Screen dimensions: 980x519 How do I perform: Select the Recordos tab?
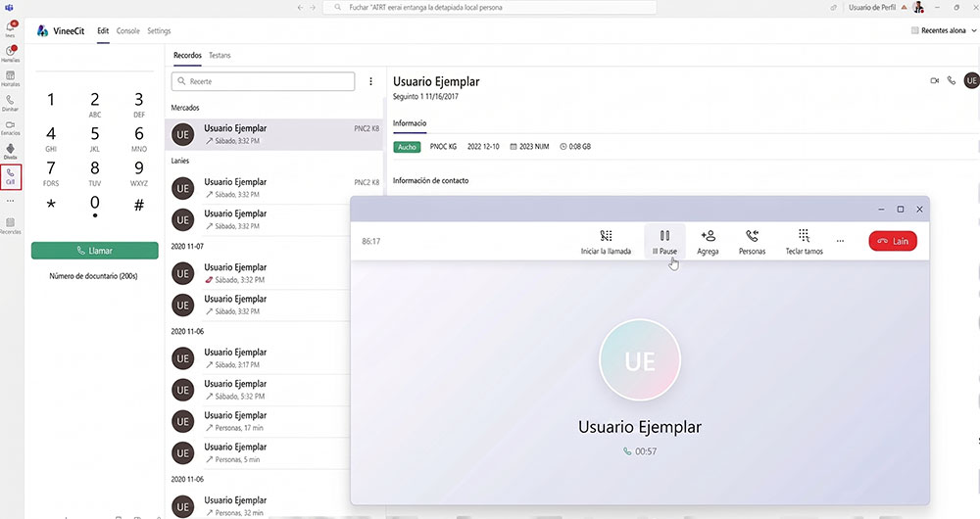[x=187, y=55]
